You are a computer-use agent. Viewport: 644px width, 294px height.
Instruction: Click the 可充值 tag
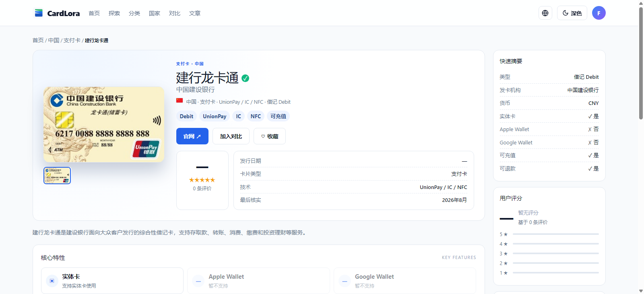pos(278,116)
